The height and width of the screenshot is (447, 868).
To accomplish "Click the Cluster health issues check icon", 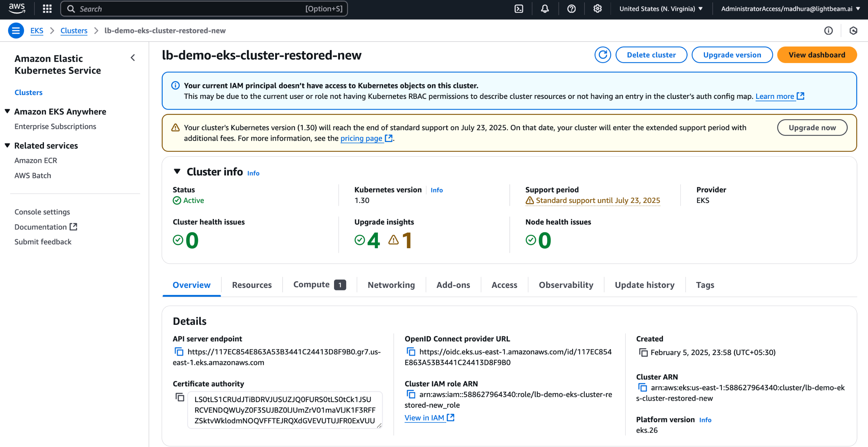I will click(178, 240).
